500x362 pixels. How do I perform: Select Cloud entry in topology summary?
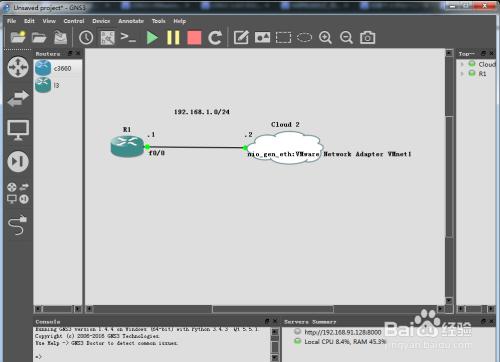pyautogui.click(x=487, y=64)
